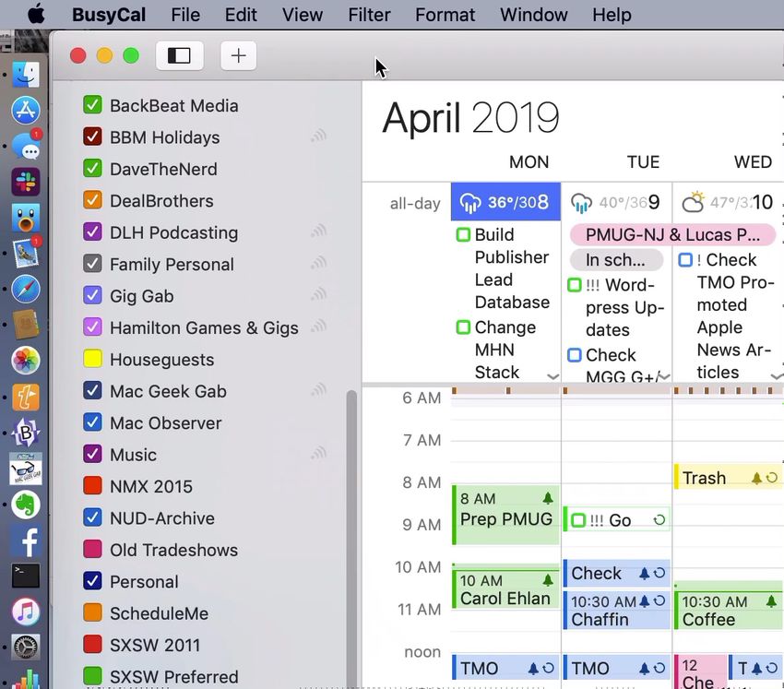Click the alarm bell on the Coffee event

771,601
